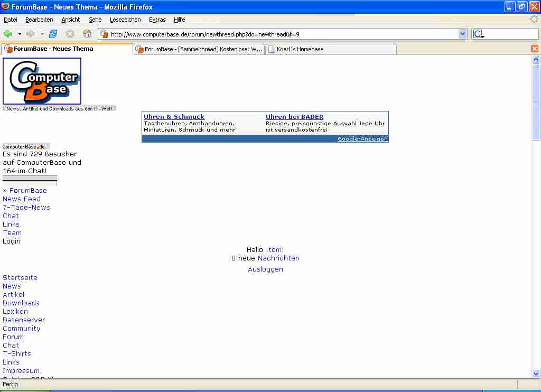Screen dimensions: 541x392
Task: Open the T-Shirts link
Action: (x=16, y=353)
